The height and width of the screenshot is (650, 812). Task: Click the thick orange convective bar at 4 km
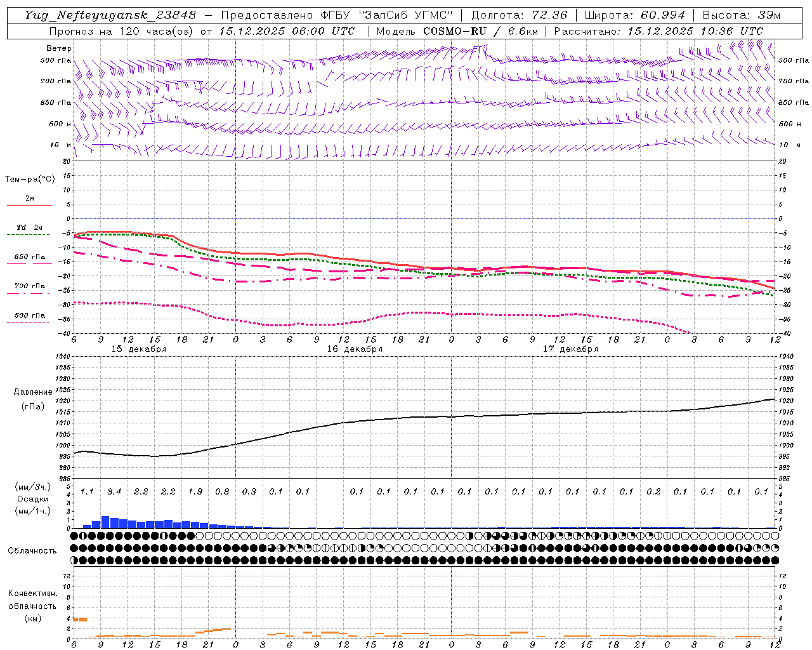81,620
